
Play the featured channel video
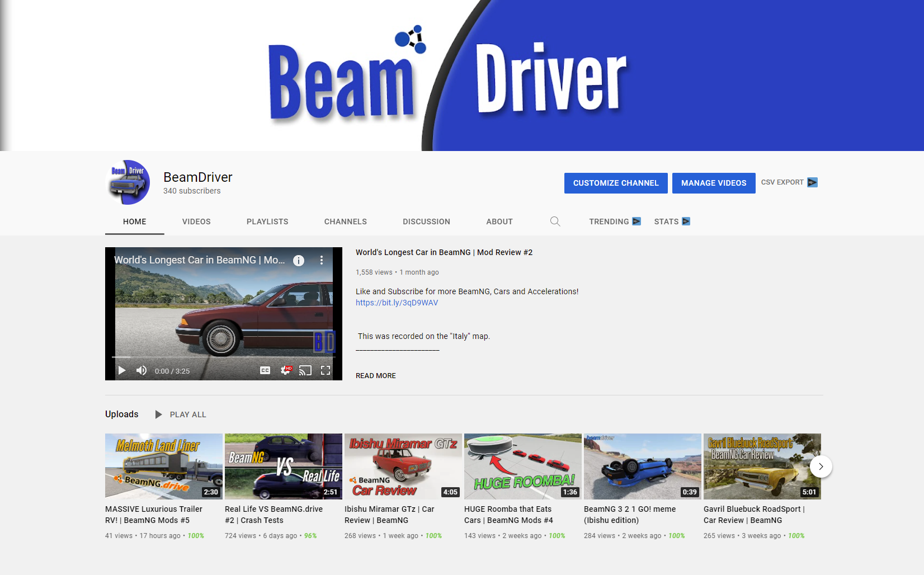point(122,370)
